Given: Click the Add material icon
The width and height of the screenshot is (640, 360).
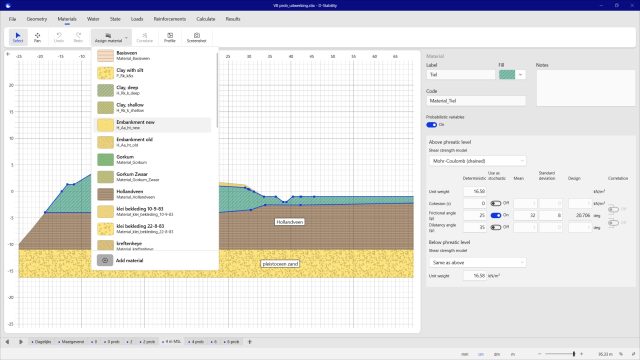Looking at the screenshot, I should coord(105,260).
